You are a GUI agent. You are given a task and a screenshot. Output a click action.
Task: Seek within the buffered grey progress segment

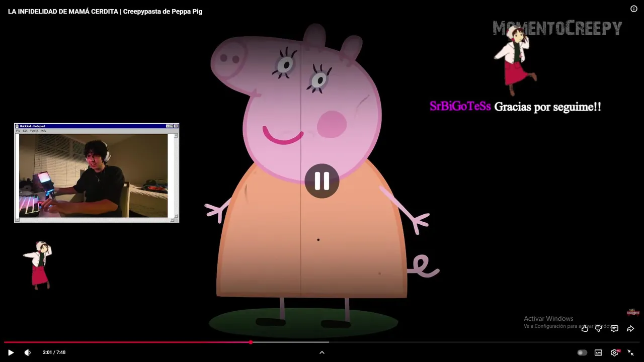click(x=291, y=342)
